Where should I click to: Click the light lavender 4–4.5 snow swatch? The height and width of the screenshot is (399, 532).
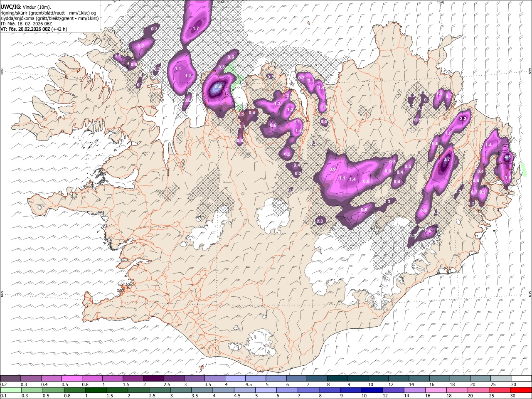click(235, 378)
